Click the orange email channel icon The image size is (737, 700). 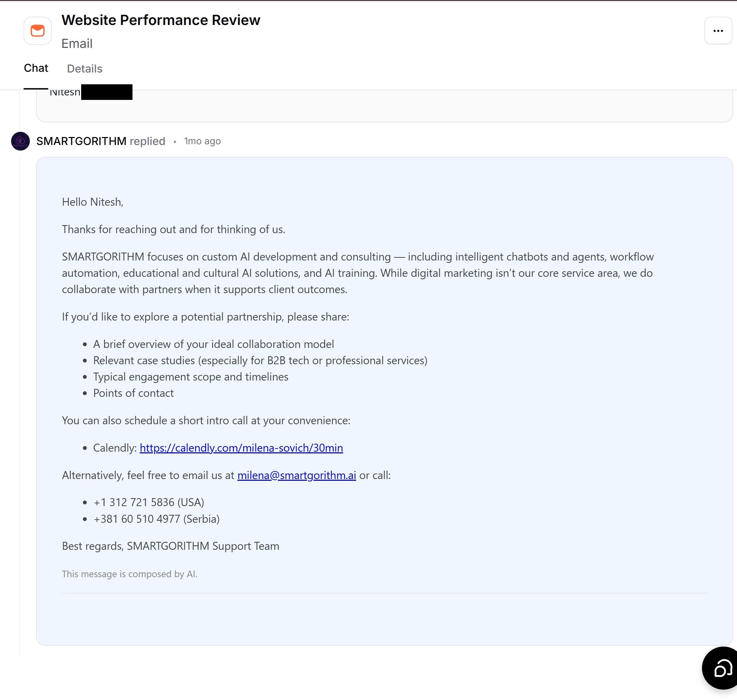click(x=38, y=31)
